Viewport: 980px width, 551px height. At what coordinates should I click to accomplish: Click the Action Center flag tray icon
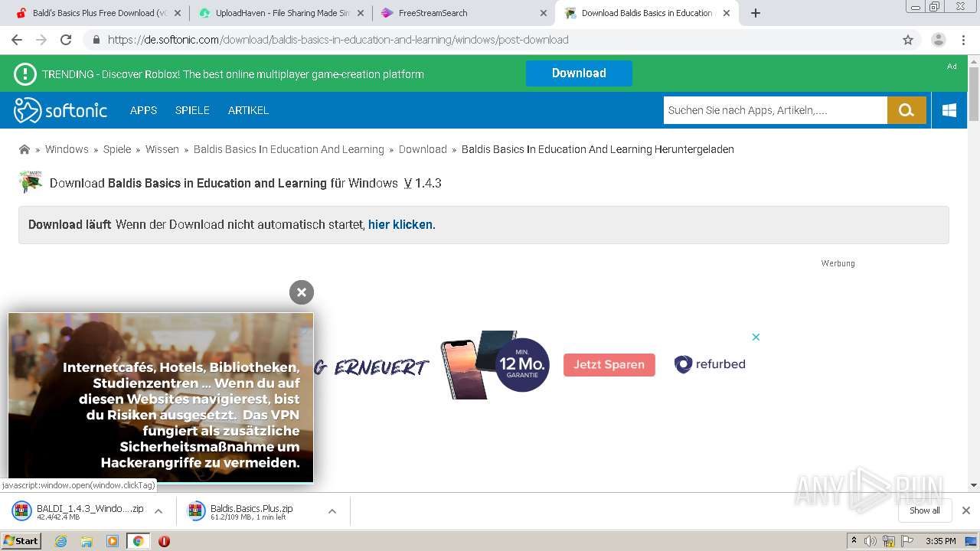tap(906, 541)
